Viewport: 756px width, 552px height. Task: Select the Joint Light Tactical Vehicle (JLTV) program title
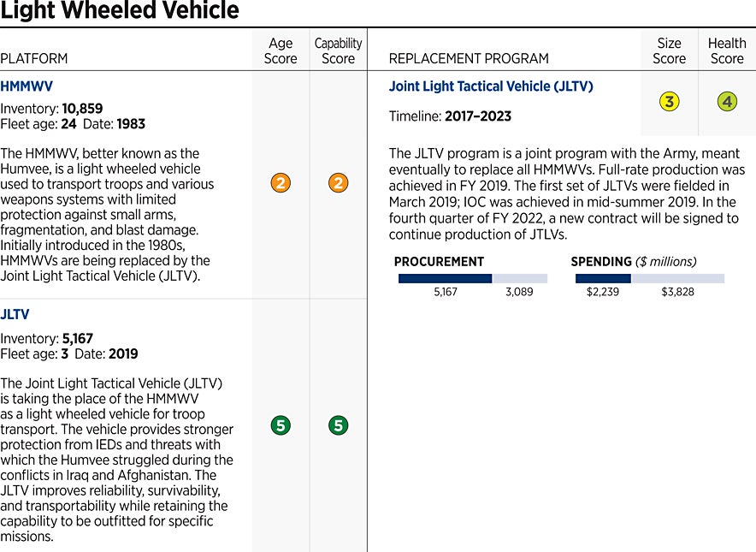(490, 86)
